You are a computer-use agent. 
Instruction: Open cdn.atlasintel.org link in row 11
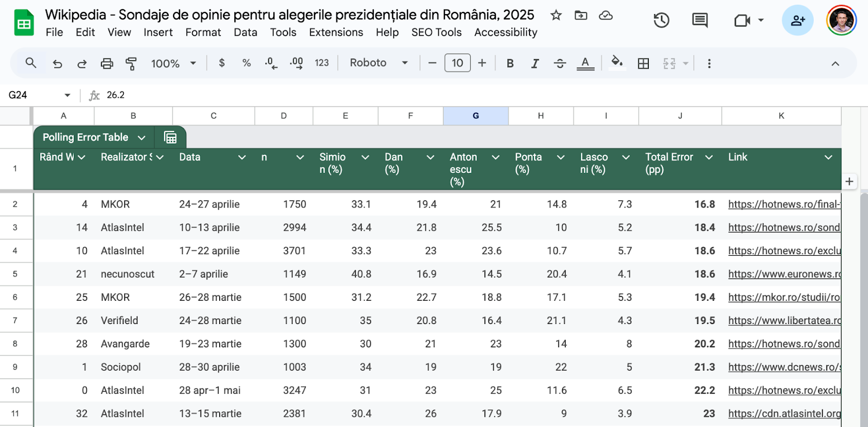click(x=784, y=414)
